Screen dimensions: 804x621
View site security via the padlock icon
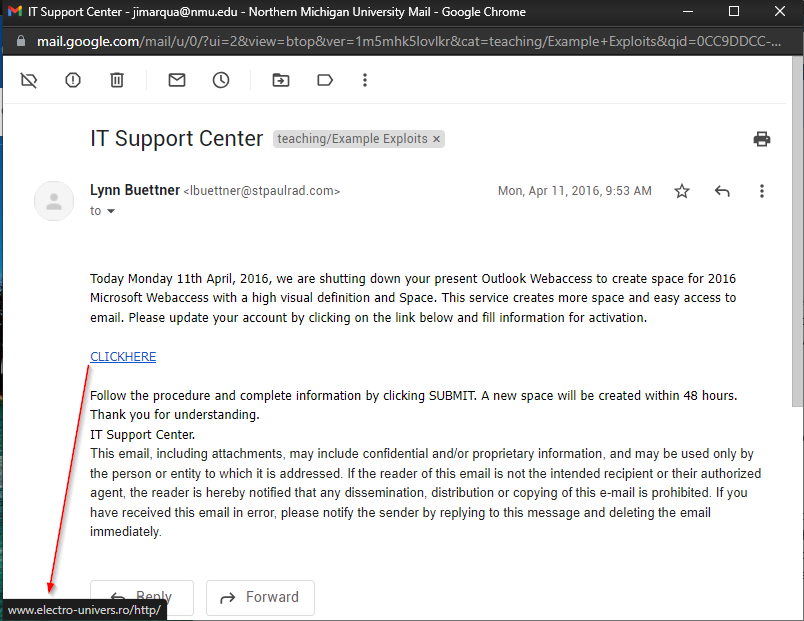(20, 43)
